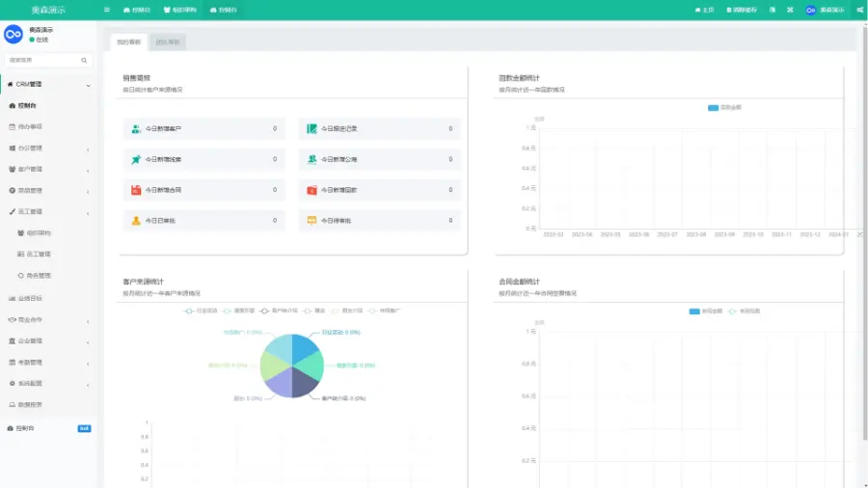The height and width of the screenshot is (488, 868).
Task: Open the 组织架构 tab in the top bar
Action: [x=179, y=10]
